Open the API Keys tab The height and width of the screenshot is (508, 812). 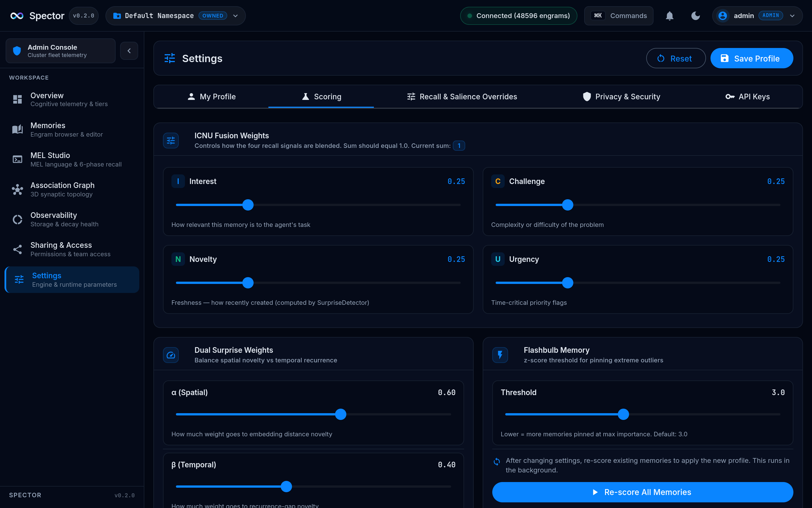tap(748, 97)
